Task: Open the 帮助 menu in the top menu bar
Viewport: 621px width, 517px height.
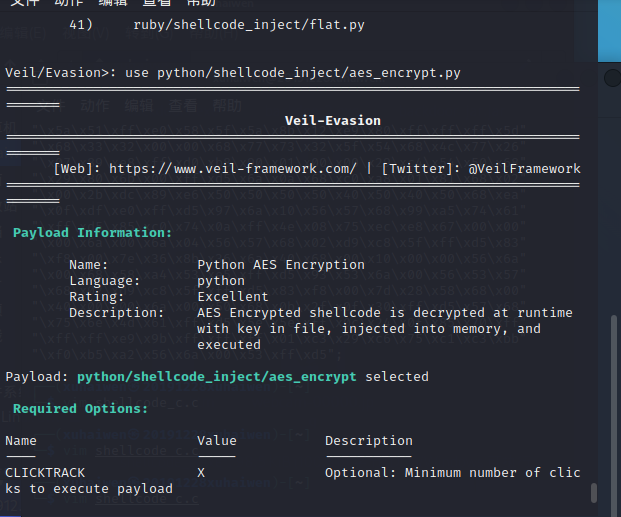Action: (200, 3)
